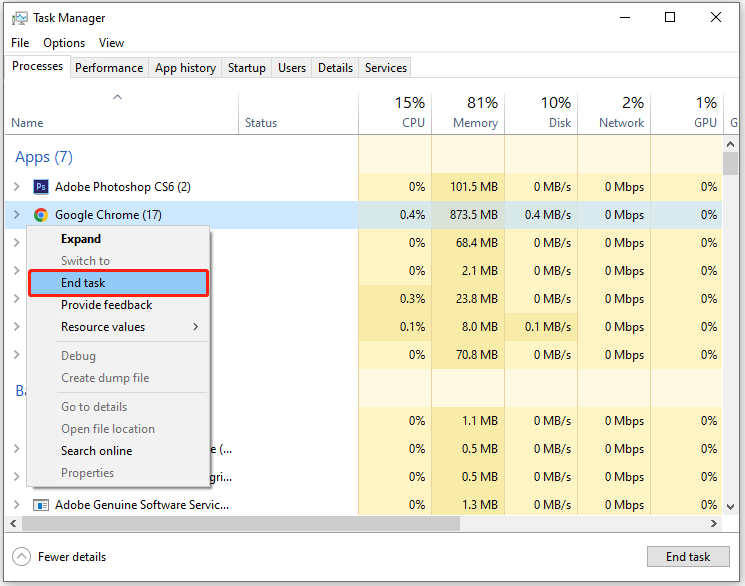
Task: Sort processes by Disk column
Action: (x=541, y=114)
